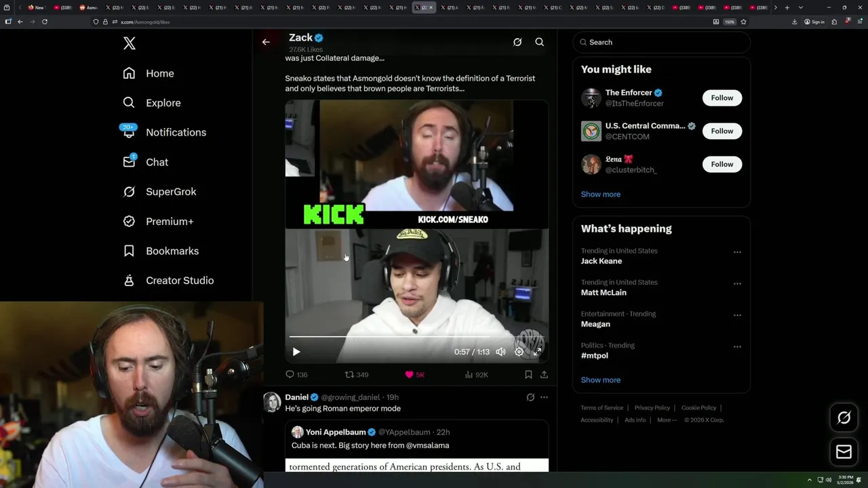This screenshot has height=488, width=868.
Task: Show more trending topics
Action: [x=601, y=380]
